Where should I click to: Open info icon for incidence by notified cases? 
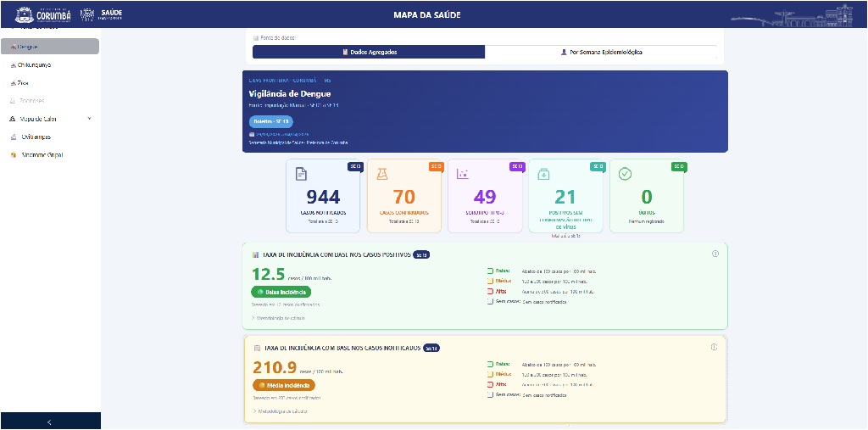pos(715,347)
